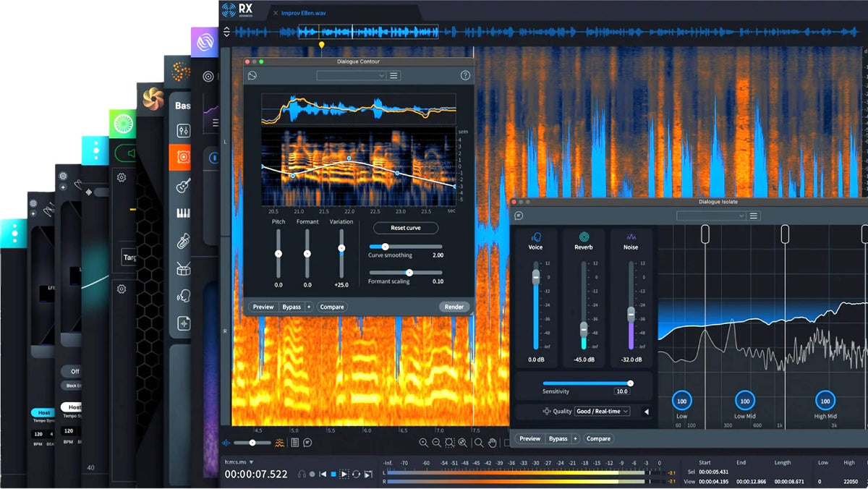868x489 pixels.
Task: Click Reset curve in Dialogue Contour
Action: click(x=406, y=228)
